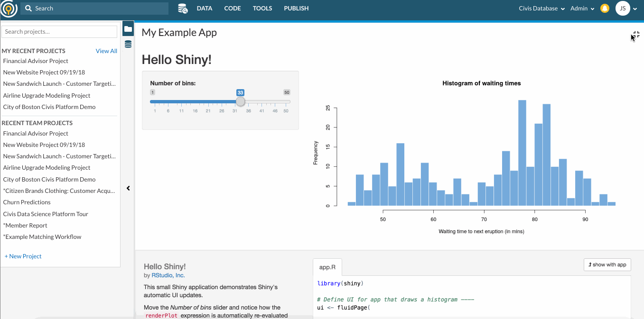Expand the user menu arrow beside JS
The width and height of the screenshot is (644, 319).
pyautogui.click(x=635, y=9)
